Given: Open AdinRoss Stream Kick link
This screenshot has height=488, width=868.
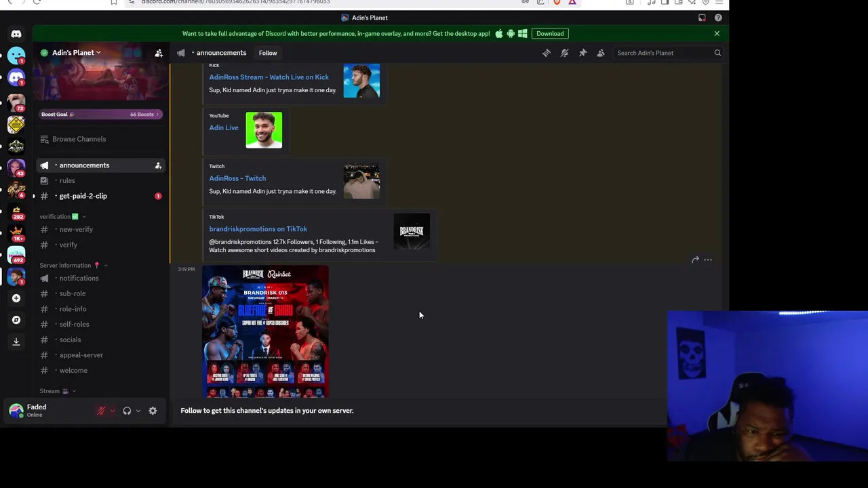Looking at the screenshot, I should [x=269, y=77].
